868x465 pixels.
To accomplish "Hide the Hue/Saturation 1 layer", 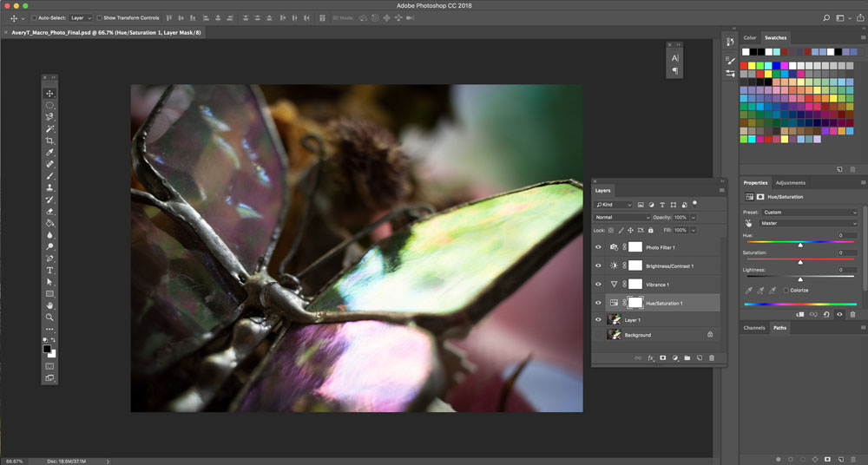I will [598, 303].
